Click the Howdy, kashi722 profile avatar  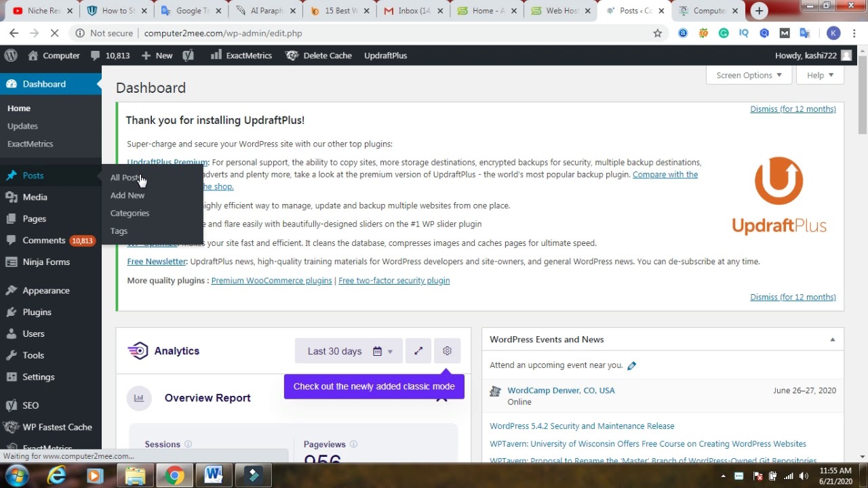(x=846, y=56)
